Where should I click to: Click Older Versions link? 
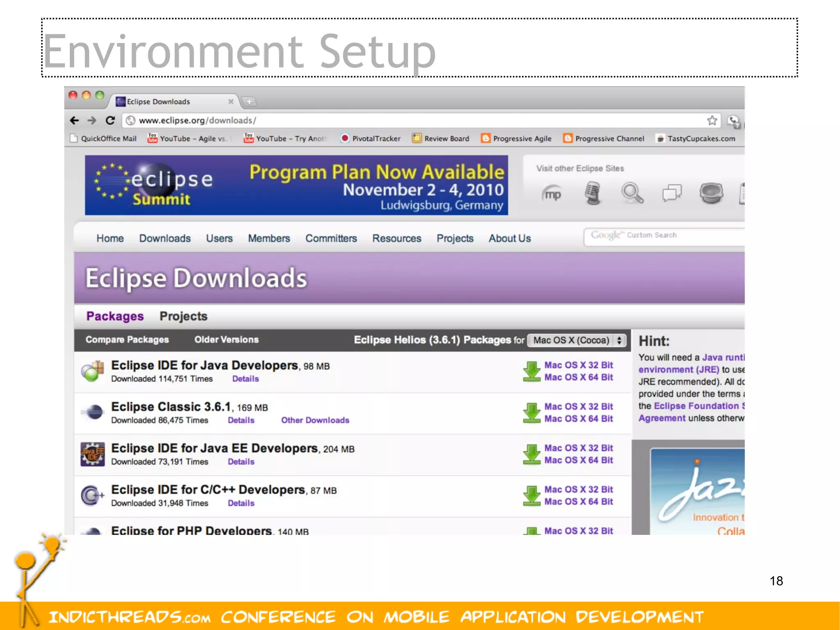226,339
